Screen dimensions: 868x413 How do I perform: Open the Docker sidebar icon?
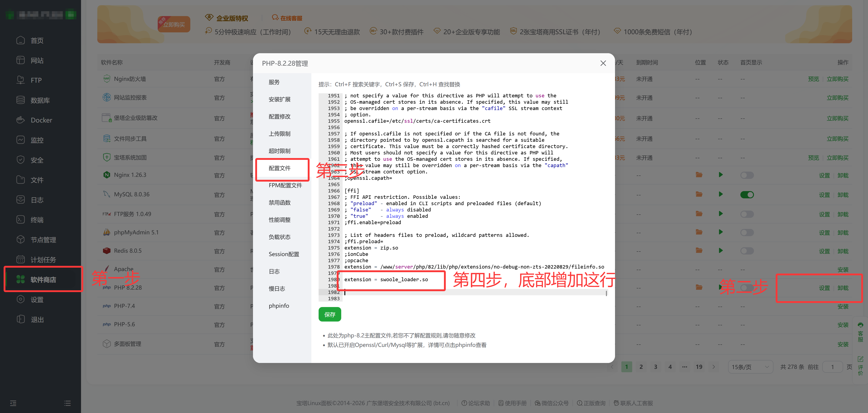[x=21, y=120]
